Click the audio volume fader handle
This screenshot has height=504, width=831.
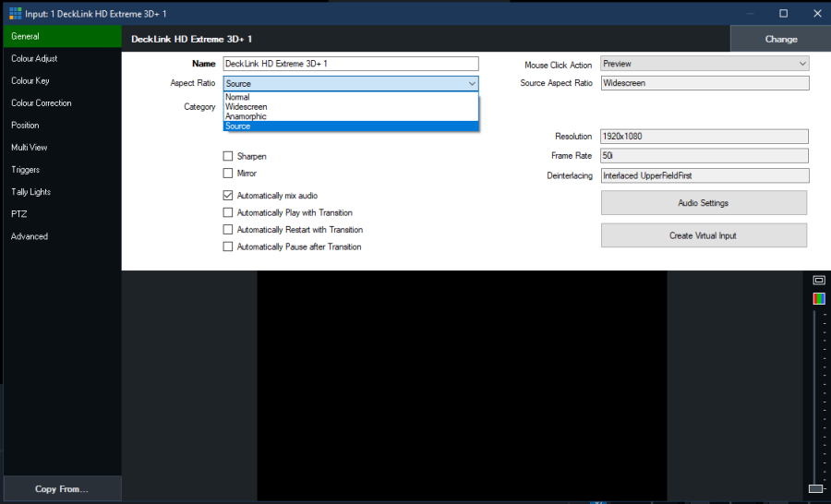tap(815, 488)
